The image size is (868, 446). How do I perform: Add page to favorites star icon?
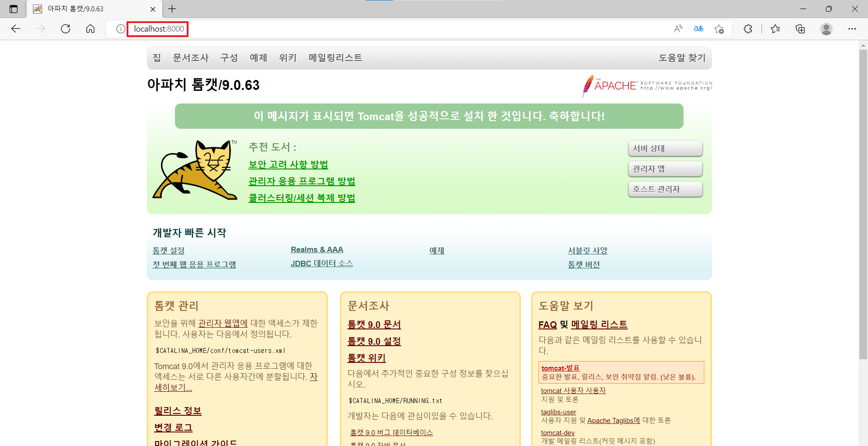click(719, 29)
